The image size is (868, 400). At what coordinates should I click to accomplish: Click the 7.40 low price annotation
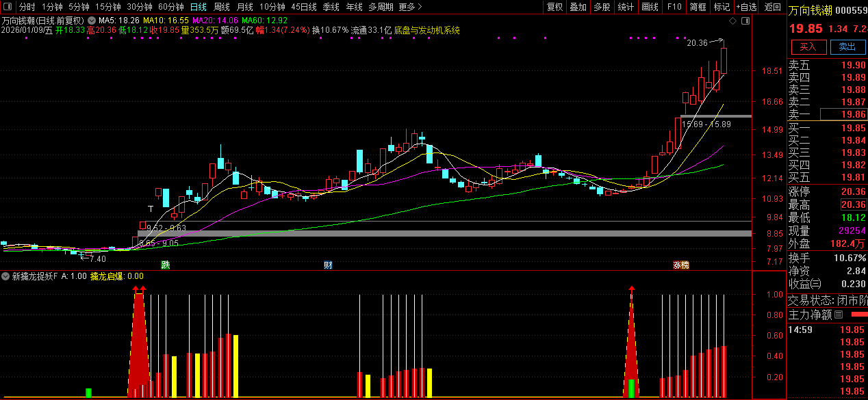98,259
